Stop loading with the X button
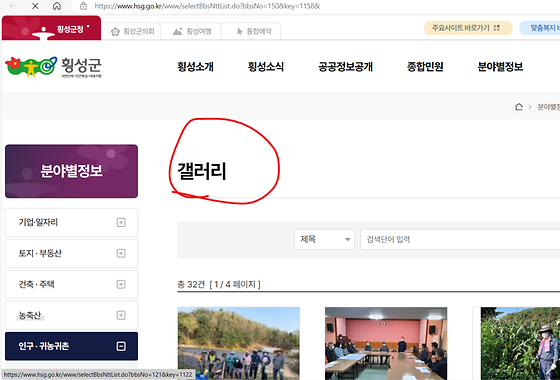This screenshot has height=380, width=560. coord(35,6)
